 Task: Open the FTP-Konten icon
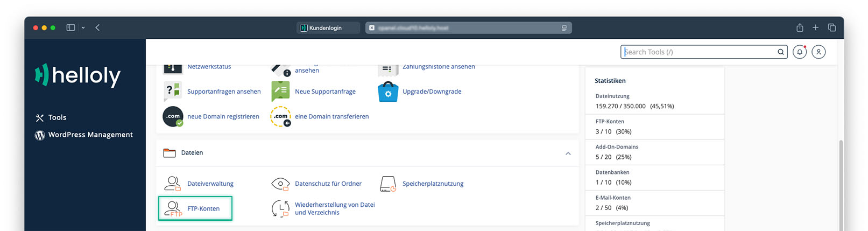[173, 208]
